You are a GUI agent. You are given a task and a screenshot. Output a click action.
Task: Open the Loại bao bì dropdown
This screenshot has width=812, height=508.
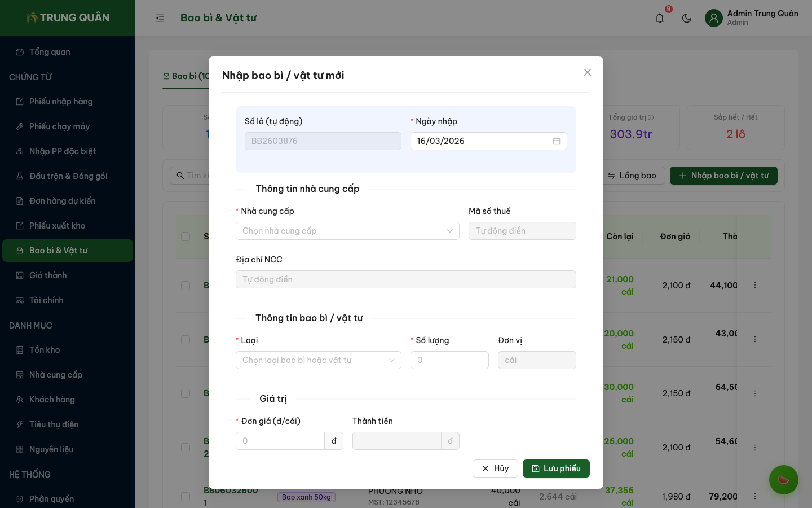coord(318,360)
